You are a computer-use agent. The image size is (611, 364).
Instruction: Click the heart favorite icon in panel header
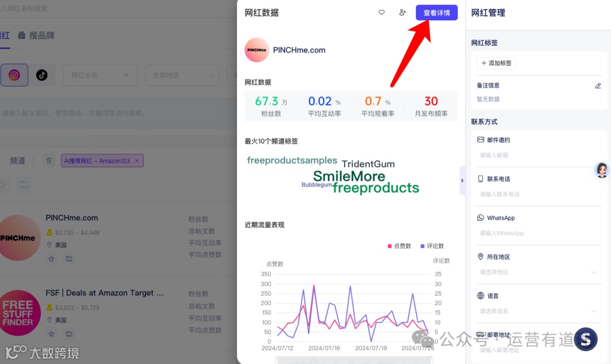[x=381, y=12]
